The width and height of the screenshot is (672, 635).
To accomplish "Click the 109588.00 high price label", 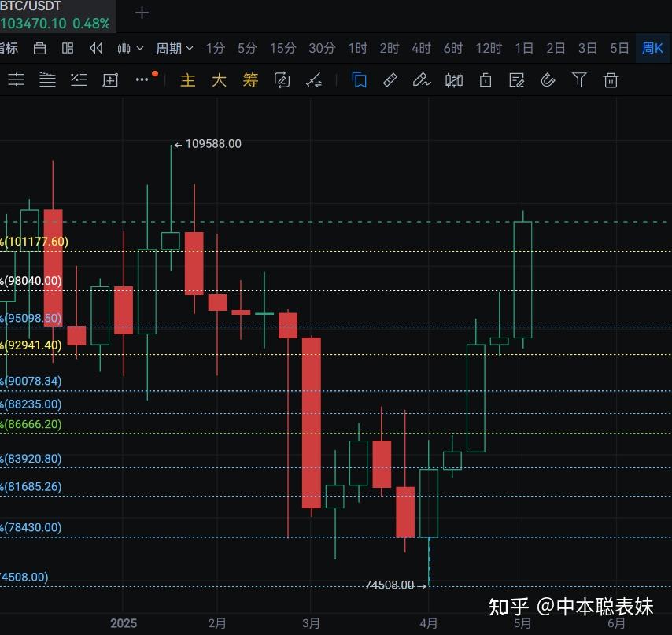I will [213, 144].
